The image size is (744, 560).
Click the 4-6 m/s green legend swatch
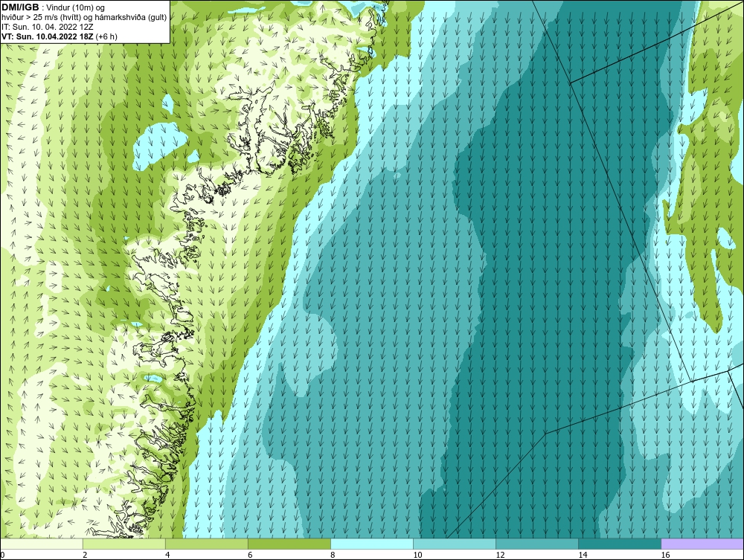[x=207, y=544]
